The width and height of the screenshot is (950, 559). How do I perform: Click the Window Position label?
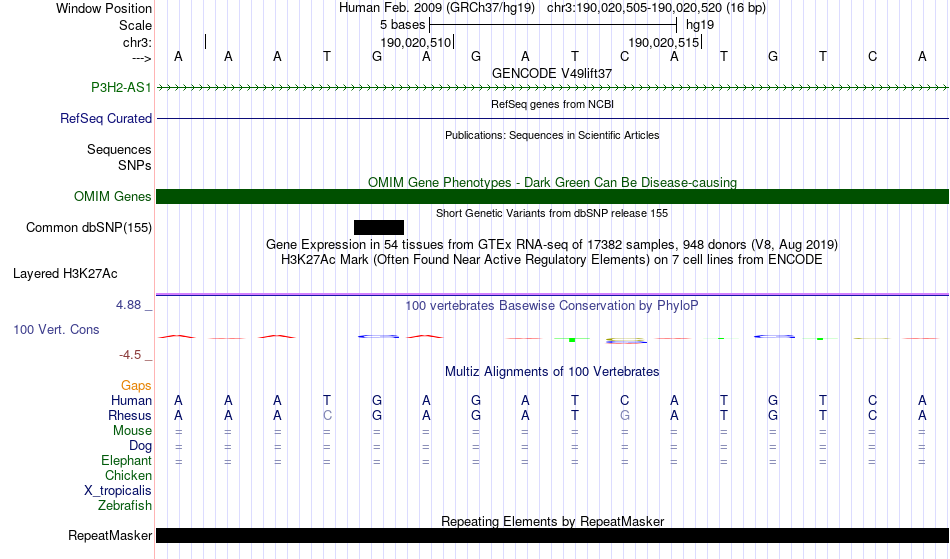pyautogui.click(x=104, y=8)
